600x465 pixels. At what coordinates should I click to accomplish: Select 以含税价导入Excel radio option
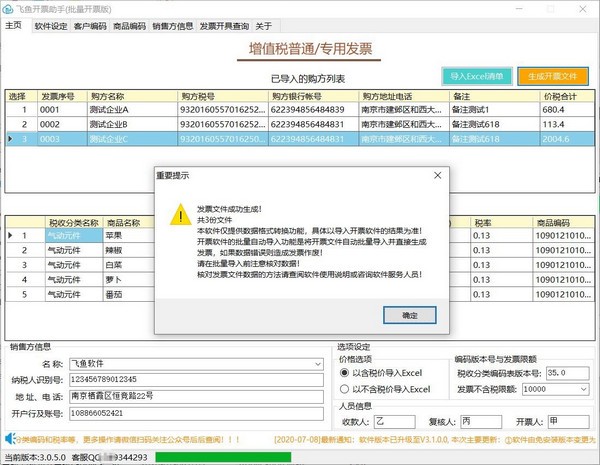(346, 373)
